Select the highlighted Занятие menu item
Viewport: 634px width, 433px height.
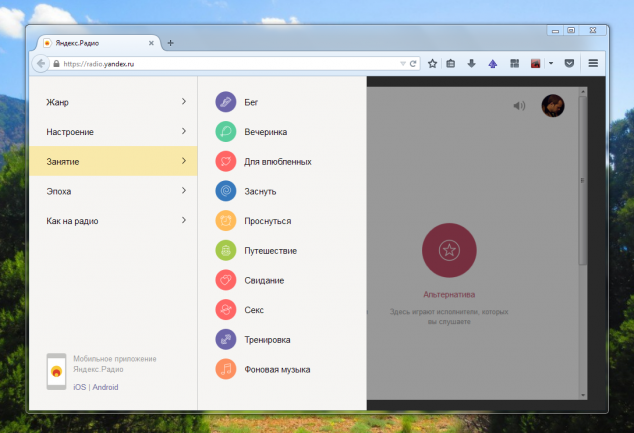(x=113, y=161)
